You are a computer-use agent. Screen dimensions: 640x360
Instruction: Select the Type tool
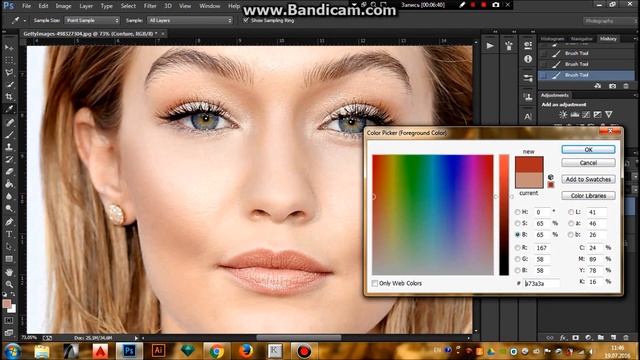click(9, 234)
